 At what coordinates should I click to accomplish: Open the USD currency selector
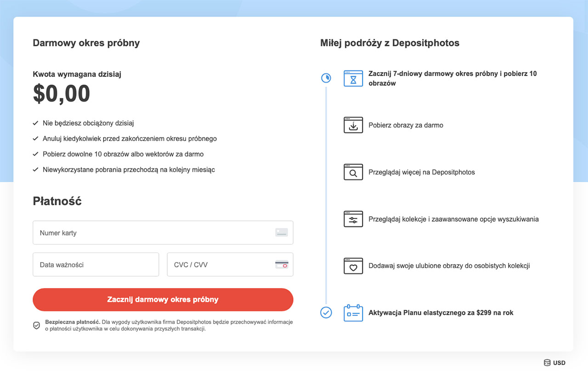[x=554, y=363]
